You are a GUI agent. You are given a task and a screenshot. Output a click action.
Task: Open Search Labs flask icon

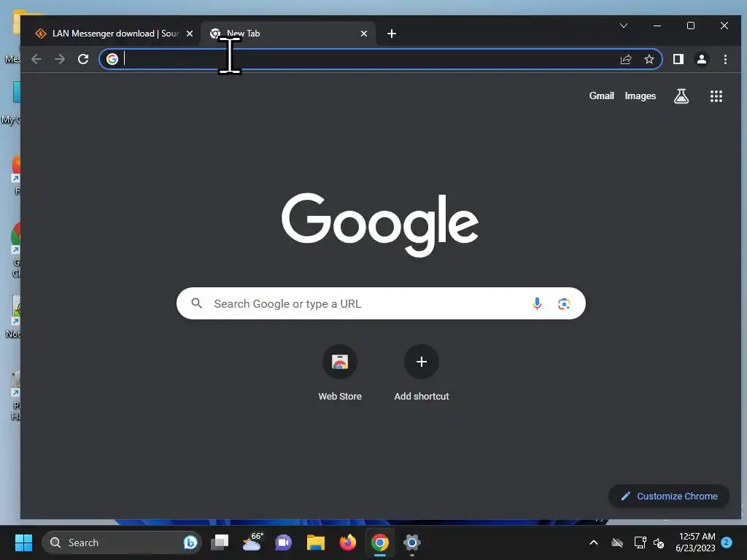pyautogui.click(x=681, y=96)
